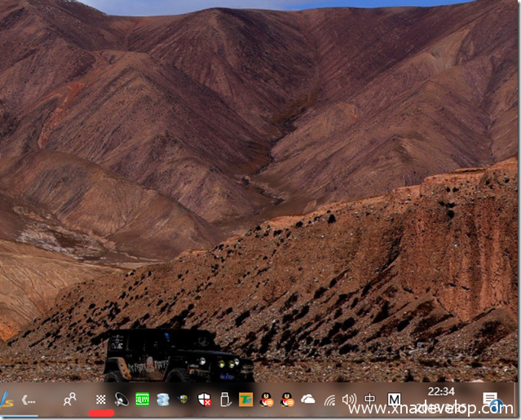Open the blue stacked database tray icon

pos(163,400)
